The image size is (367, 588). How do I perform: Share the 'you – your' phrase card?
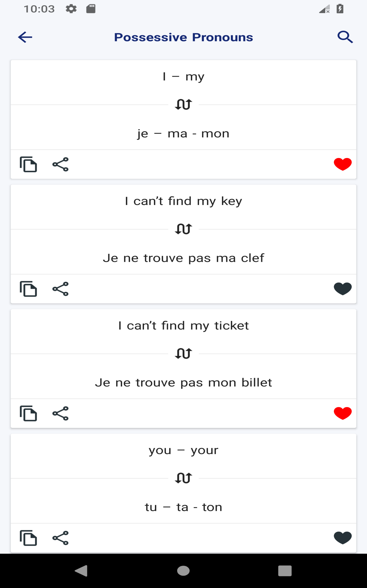[60, 538]
